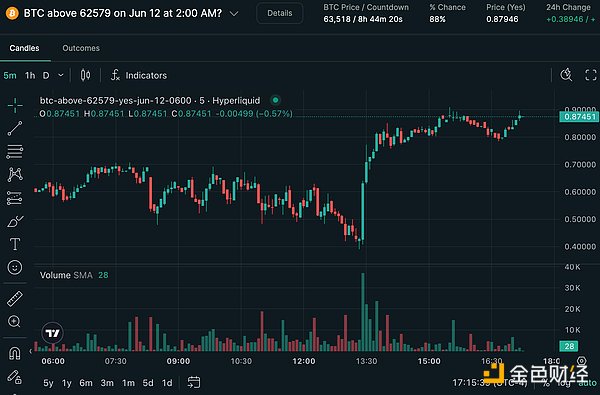Set date range to 6m
This screenshot has height=395, width=600.
point(86,383)
